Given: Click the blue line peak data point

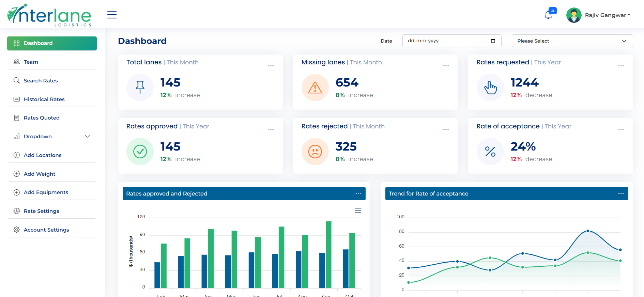Looking at the screenshot, I should 588,231.
